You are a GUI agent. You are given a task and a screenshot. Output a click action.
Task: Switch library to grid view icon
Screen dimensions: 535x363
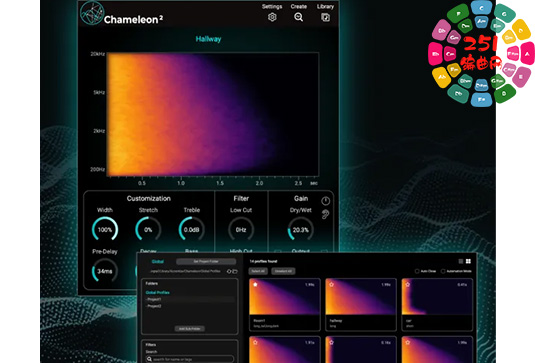click(468, 261)
